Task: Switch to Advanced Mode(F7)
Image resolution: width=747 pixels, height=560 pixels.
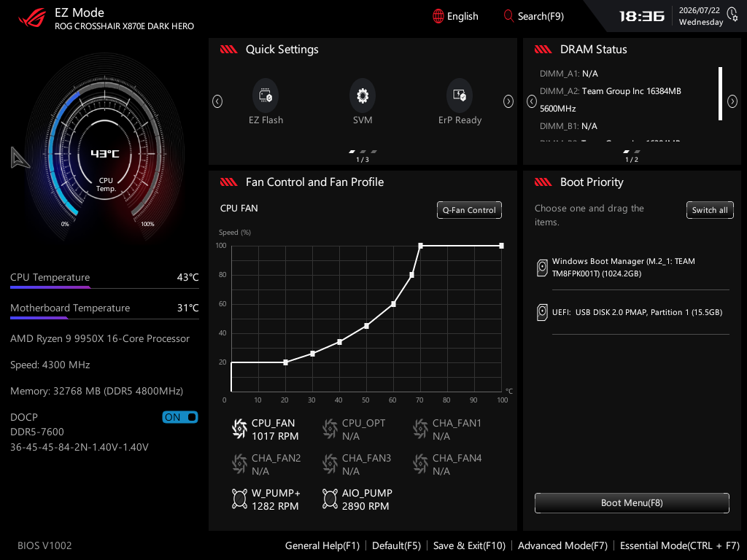Action: click(x=562, y=545)
